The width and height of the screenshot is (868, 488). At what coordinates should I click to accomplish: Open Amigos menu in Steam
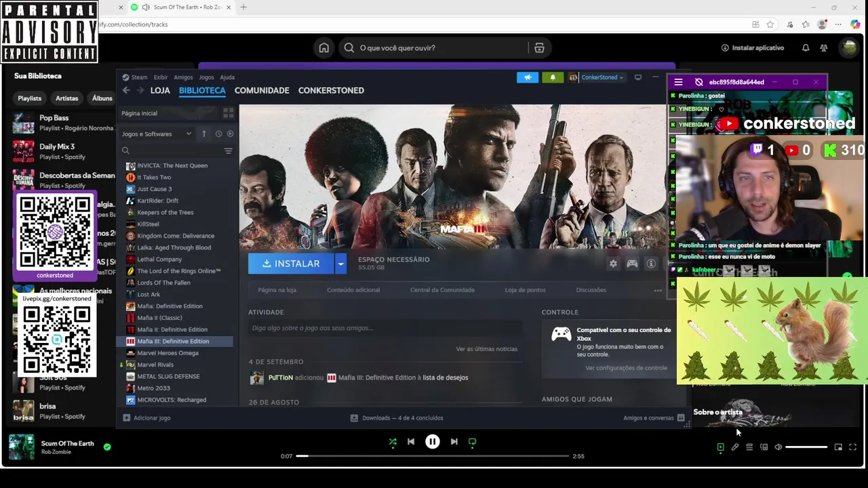pyautogui.click(x=183, y=77)
